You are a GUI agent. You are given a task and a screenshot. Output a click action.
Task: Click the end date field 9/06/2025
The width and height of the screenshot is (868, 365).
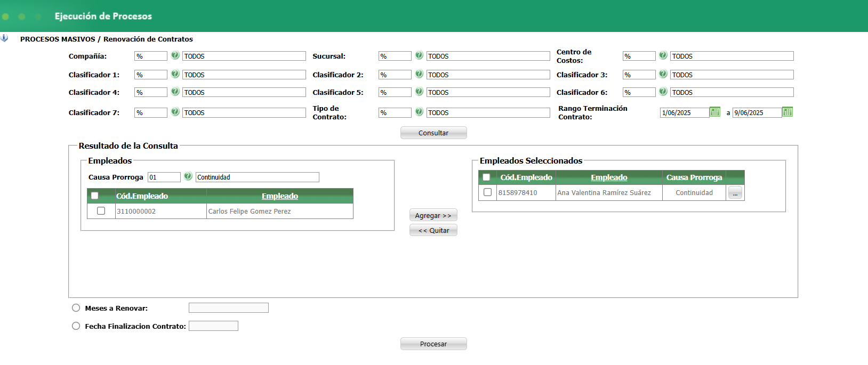tap(757, 112)
